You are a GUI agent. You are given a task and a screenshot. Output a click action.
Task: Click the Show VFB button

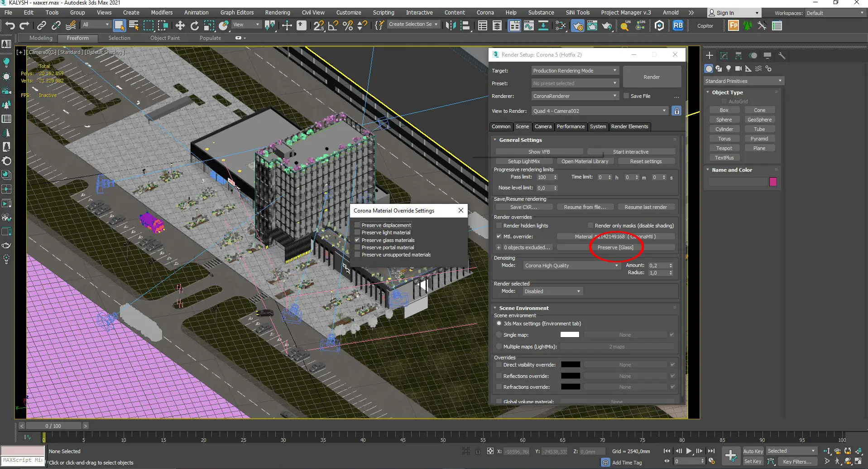(539, 152)
